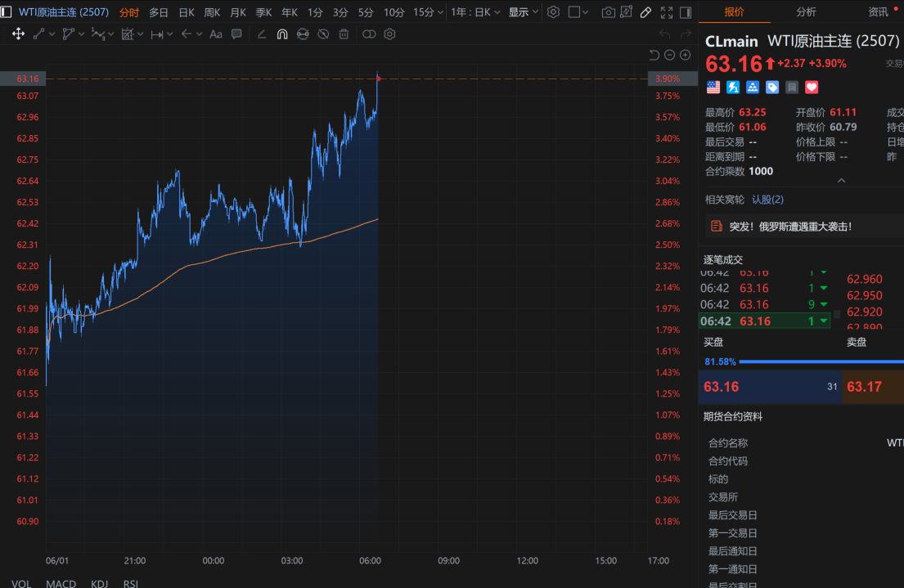Select the Aa text annotation tool
This screenshot has width=904, height=588.
(216, 34)
